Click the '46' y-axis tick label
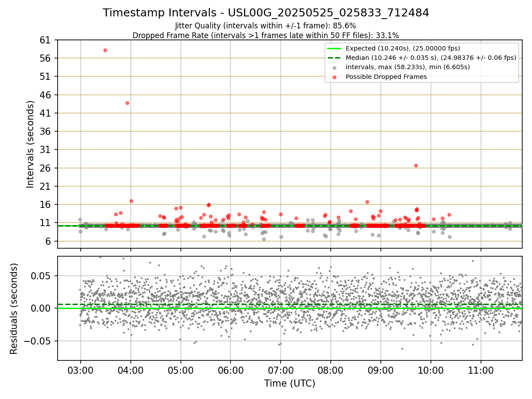Screen dimensions: 532x399 click(46, 95)
